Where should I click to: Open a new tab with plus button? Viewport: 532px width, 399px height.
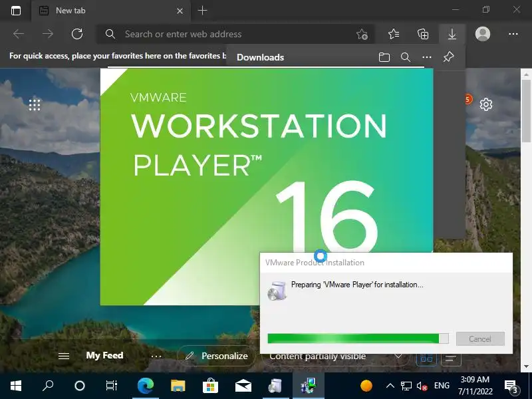tap(203, 11)
